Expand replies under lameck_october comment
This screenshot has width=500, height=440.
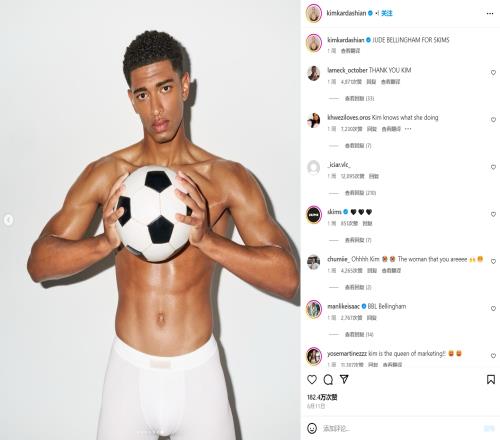359,98
